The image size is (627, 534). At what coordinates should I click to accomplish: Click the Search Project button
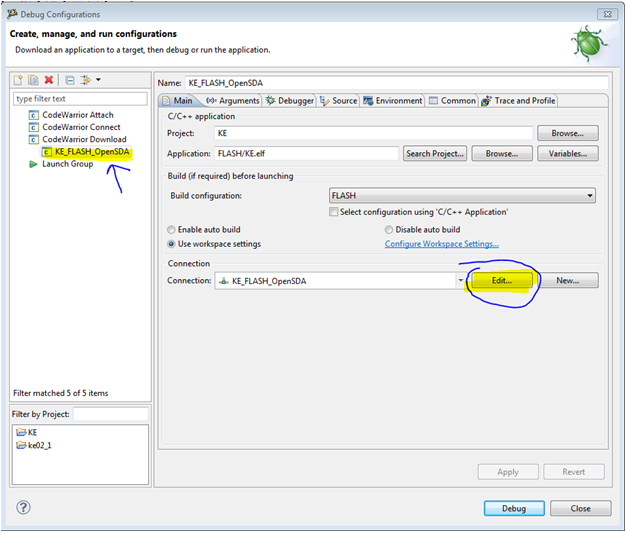click(435, 154)
